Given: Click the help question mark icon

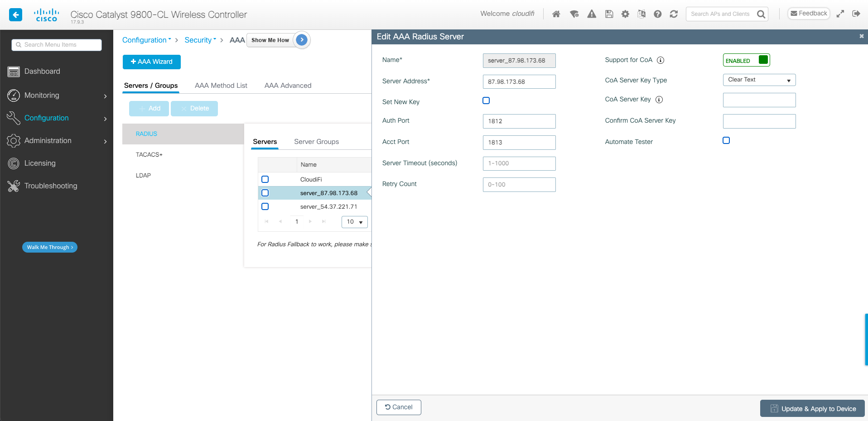Looking at the screenshot, I should pos(658,14).
